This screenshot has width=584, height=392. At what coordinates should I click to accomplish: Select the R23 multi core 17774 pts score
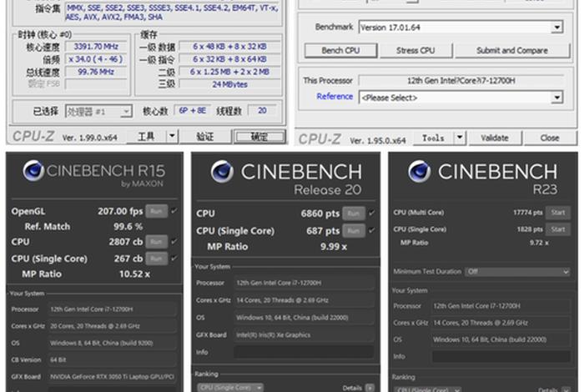(528, 213)
